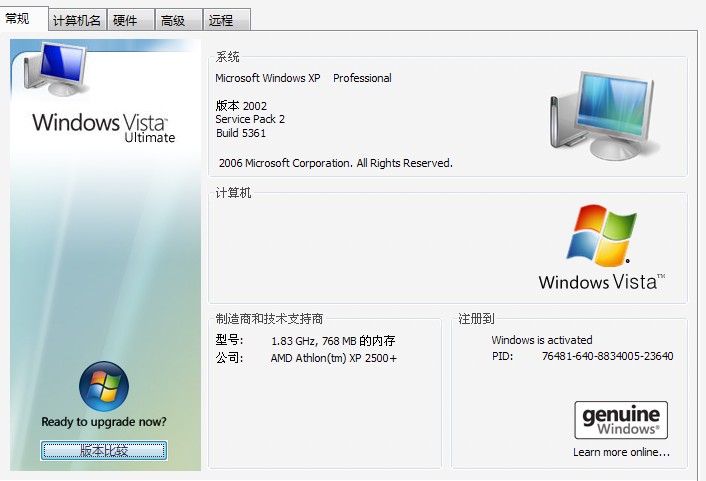This screenshot has height=481, width=706.
Task: Click the 版本比较 button
Action: [104, 450]
